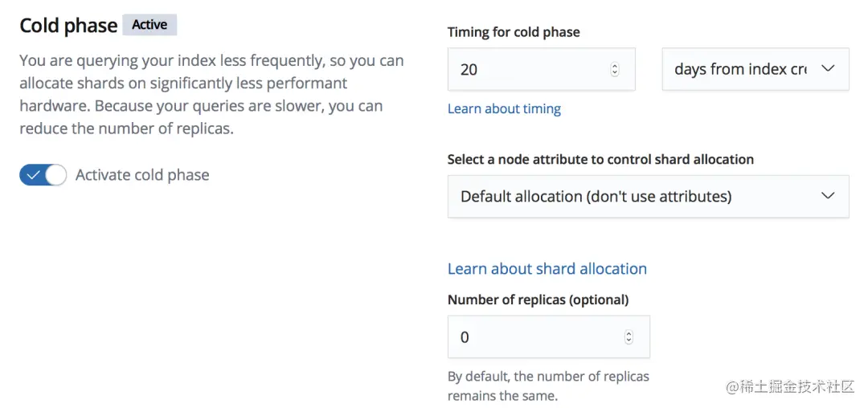Click the chevron on the Default allocation selector
The image size is (868, 408).
[829, 196]
